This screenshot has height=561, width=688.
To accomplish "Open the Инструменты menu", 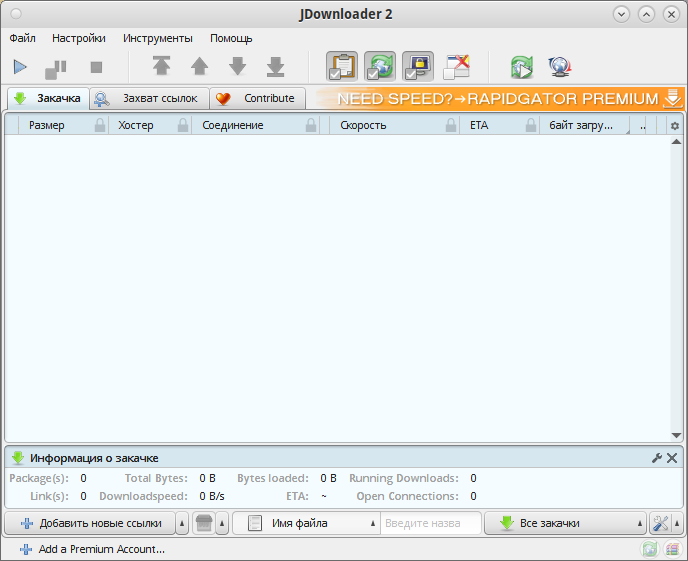I will coord(158,38).
